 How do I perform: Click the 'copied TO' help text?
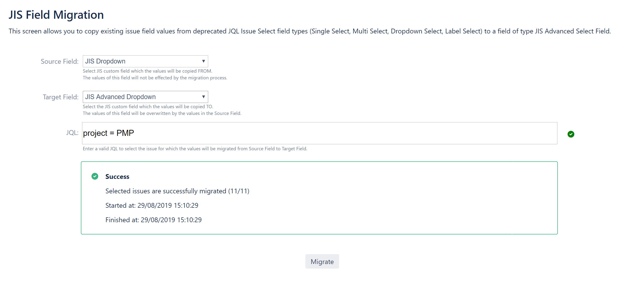point(148,107)
